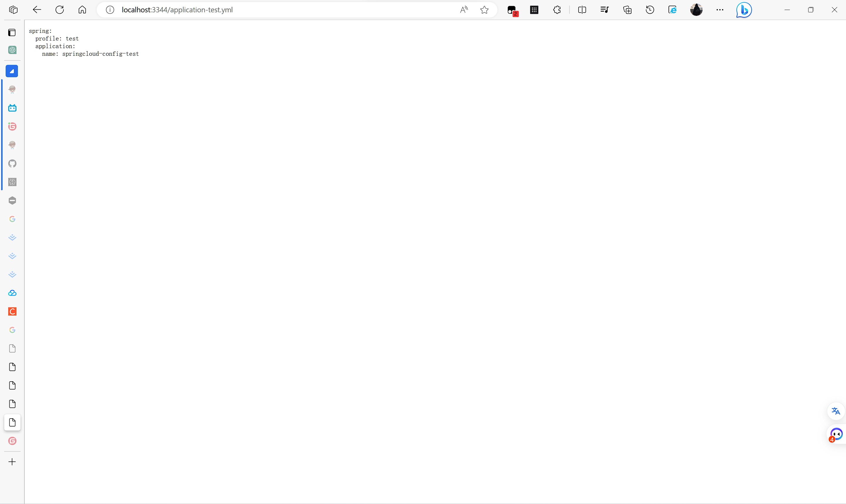846x504 pixels.
Task: Toggle split screen view
Action: tap(582, 10)
